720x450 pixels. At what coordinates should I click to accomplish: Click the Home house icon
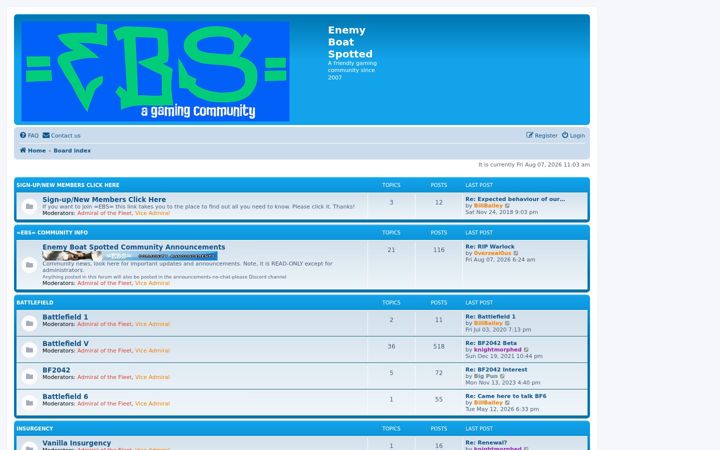[23, 150]
